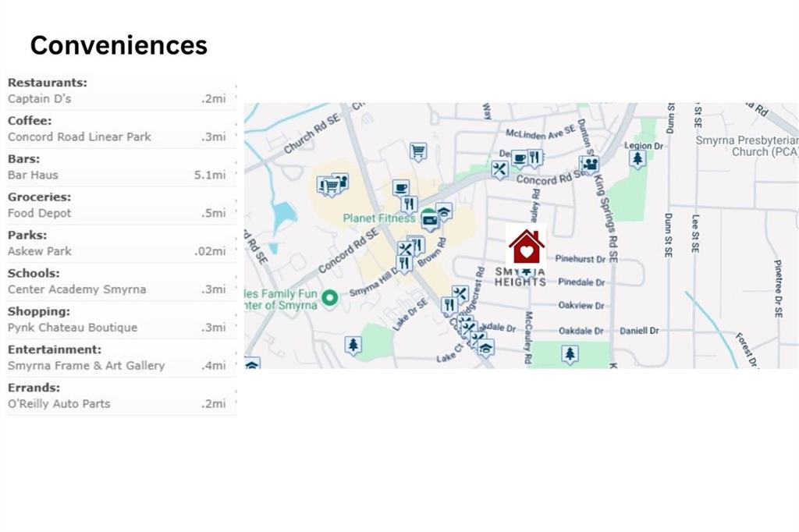Click the tools icon left of upper Concord Rd label
This screenshot has width=799, height=532.
(x=500, y=169)
